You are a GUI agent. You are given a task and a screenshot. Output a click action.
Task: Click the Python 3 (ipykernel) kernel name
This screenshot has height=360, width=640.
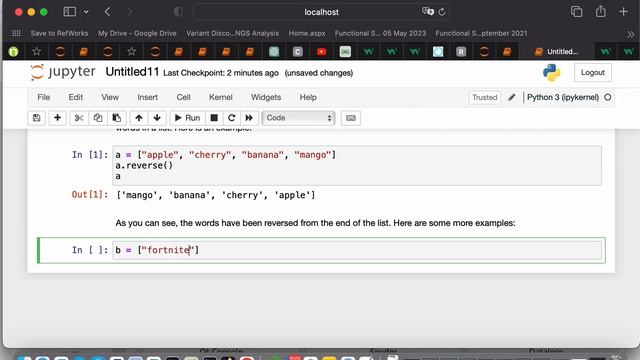pyautogui.click(x=563, y=97)
